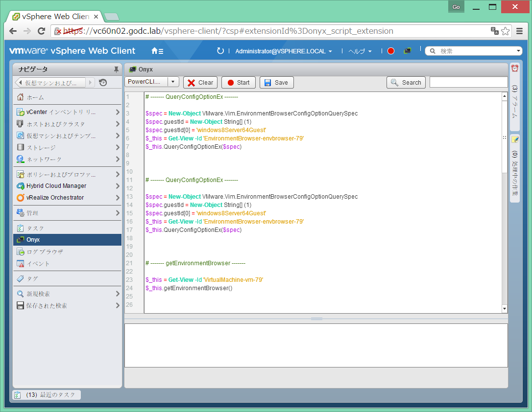Screen dimensions: 532x412
Task: Open the Onyx icon in top header
Action: (408, 51)
